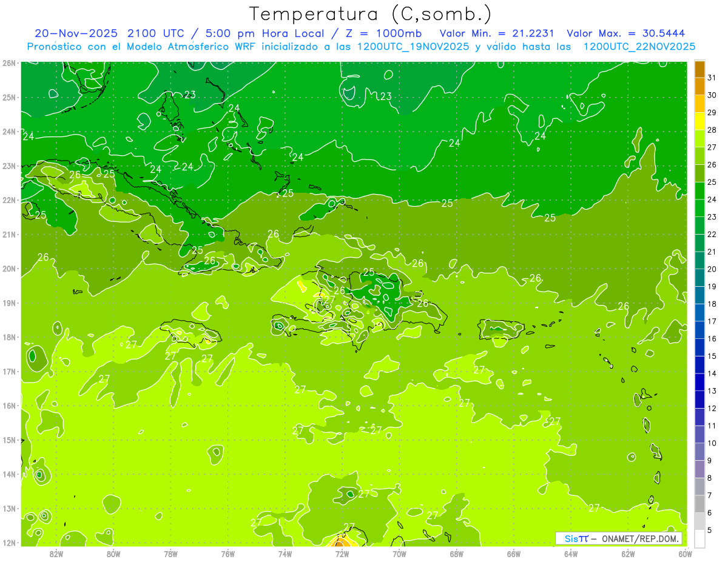
Task: Click the '1200UTC_22NOV2025' valid-until timestamp
Action: pyautogui.click(x=639, y=46)
